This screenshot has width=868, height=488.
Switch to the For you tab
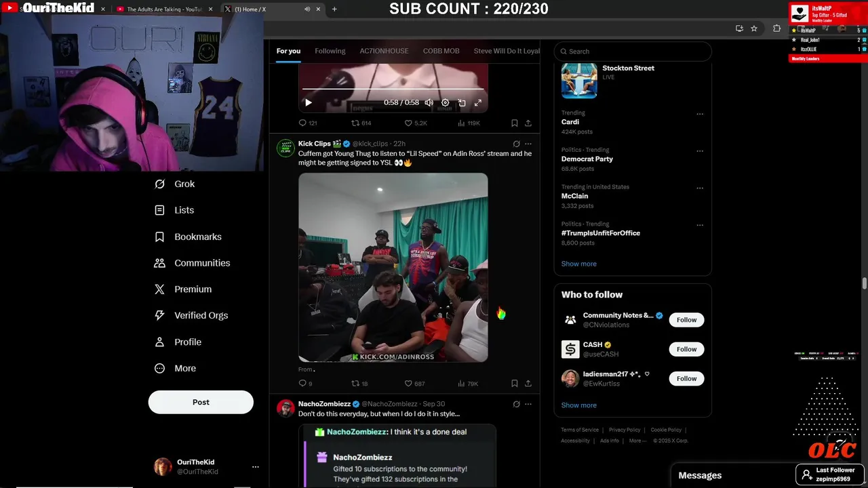tap(288, 51)
